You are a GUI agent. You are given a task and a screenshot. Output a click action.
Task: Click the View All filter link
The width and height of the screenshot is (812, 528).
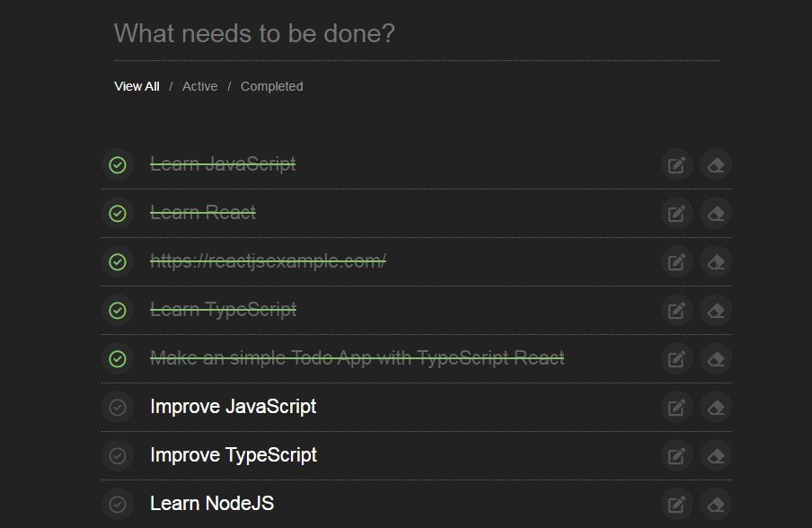[136, 86]
